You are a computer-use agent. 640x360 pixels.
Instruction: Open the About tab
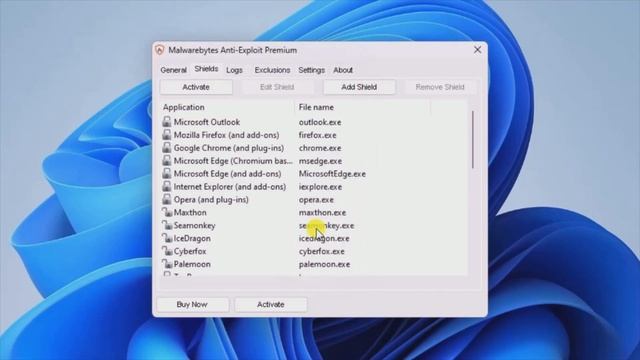(x=343, y=70)
